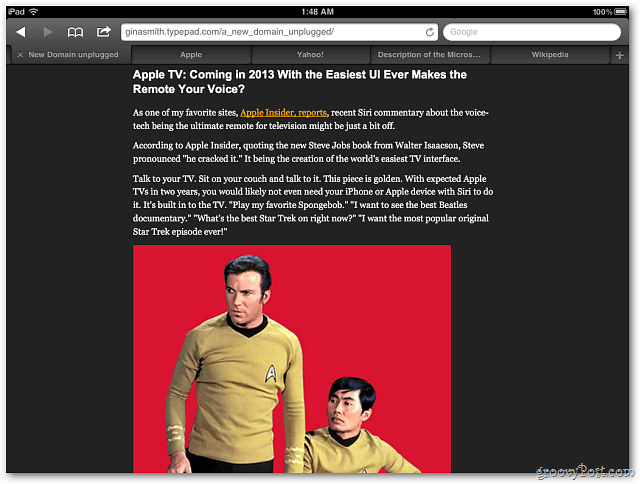Open the Description of the Micros... tab

(x=429, y=55)
